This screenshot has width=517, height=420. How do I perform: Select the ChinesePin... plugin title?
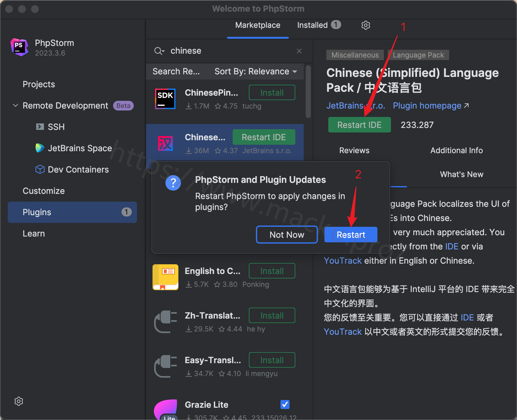[x=211, y=93]
